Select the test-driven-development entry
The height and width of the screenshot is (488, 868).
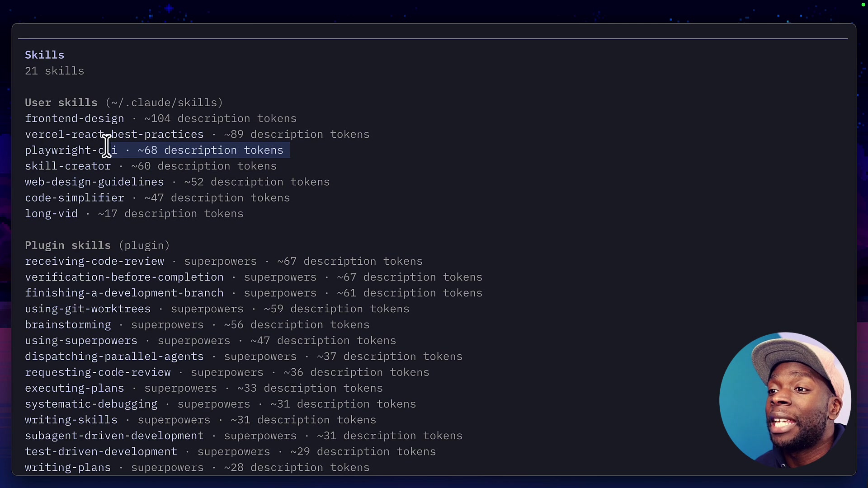point(101,451)
